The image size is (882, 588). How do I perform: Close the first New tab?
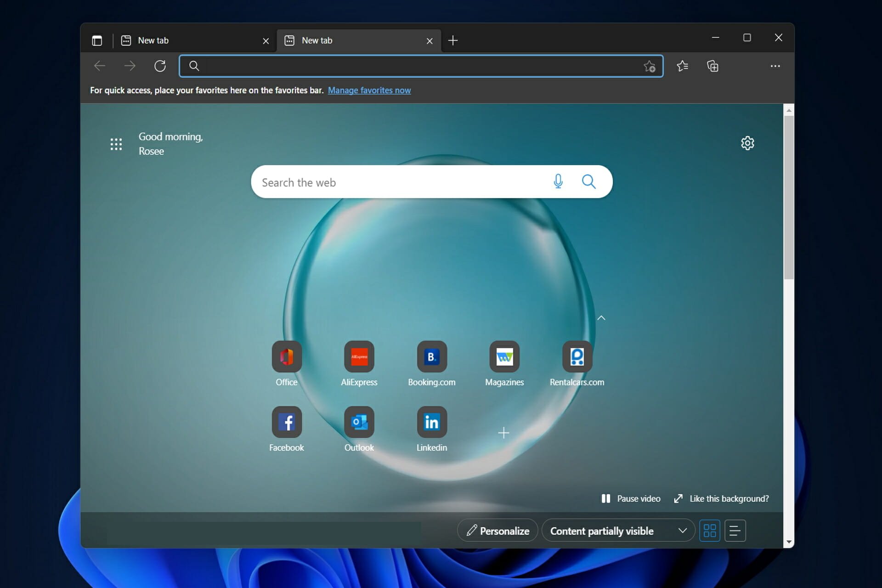pos(266,41)
